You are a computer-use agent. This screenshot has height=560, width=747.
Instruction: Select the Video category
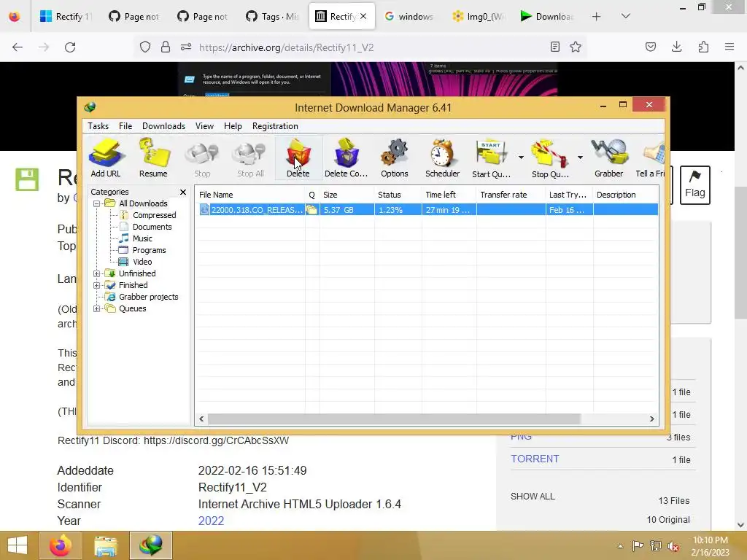pyautogui.click(x=142, y=262)
